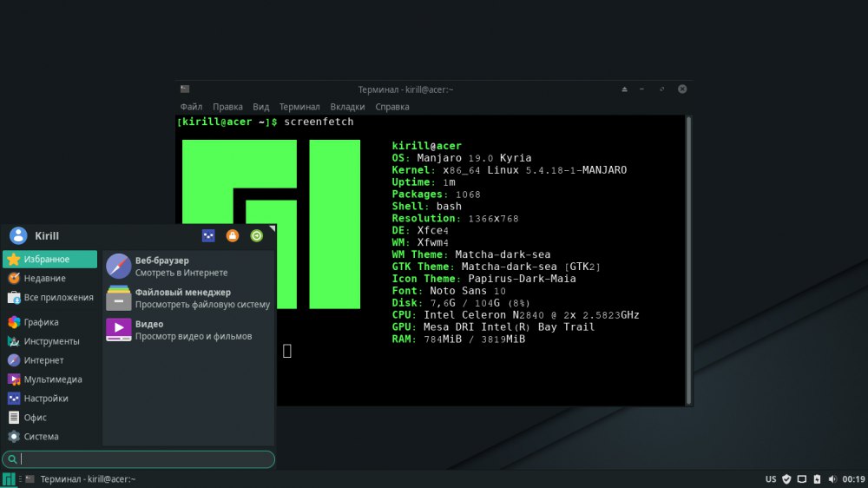
Task: Open the Правка menu in terminal
Action: click(x=227, y=107)
